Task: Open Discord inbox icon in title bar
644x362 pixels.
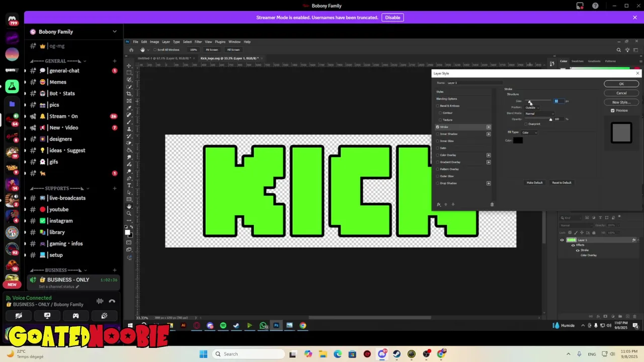Action: [x=580, y=6]
